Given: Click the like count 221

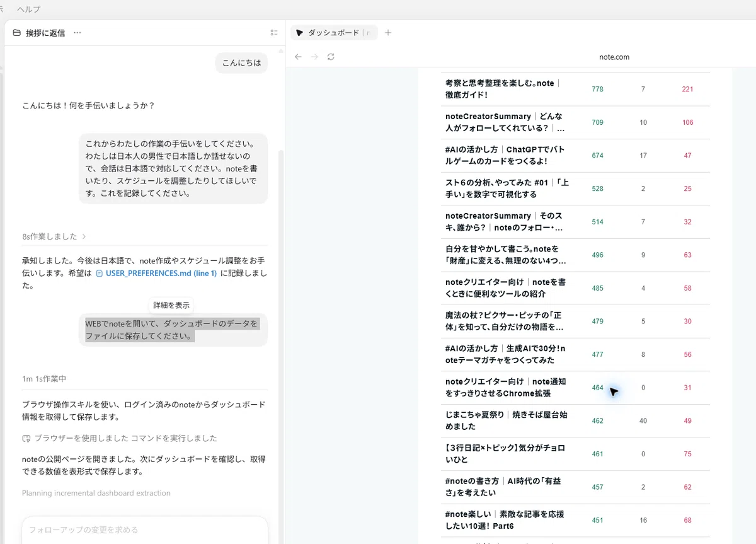Looking at the screenshot, I should (x=687, y=89).
